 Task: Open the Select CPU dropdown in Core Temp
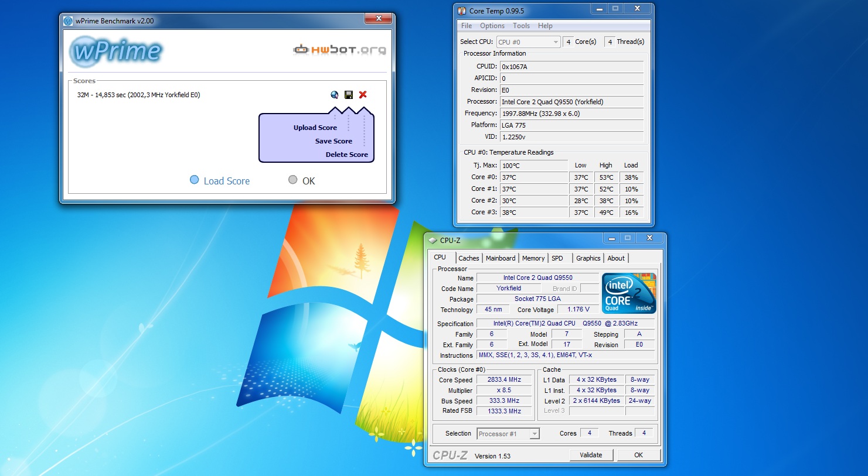click(529, 42)
